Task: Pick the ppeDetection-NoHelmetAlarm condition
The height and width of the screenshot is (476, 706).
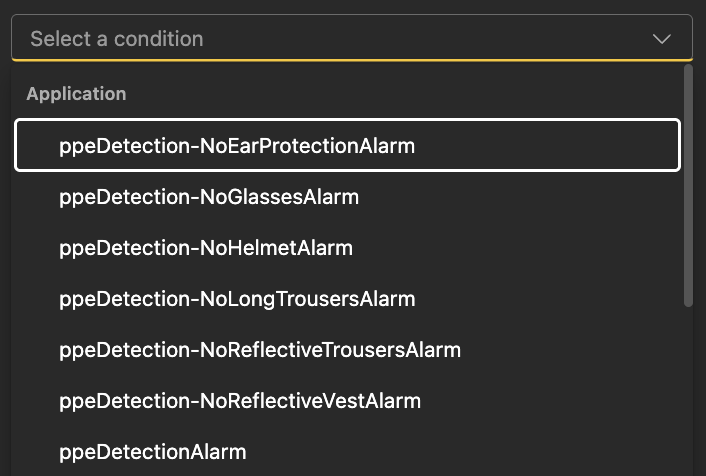Action: [x=206, y=248]
